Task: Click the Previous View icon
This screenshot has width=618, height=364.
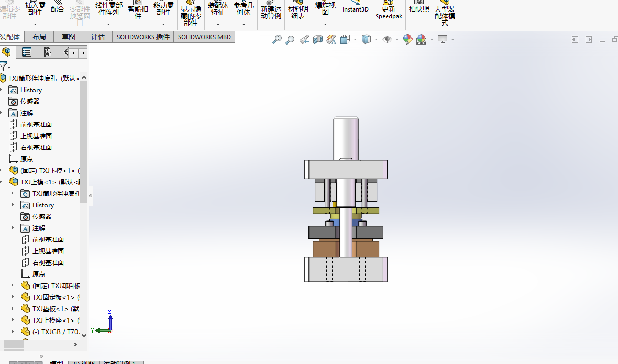Action: tap(304, 39)
